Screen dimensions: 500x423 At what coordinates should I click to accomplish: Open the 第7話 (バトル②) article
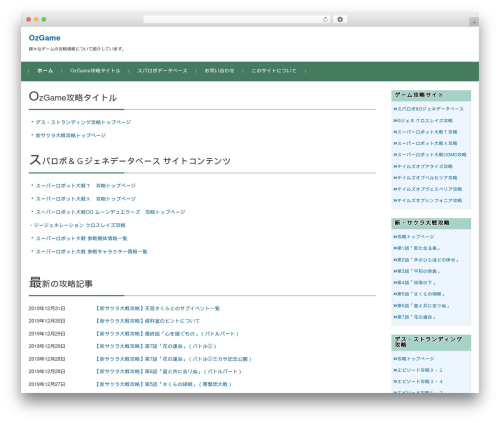[x=156, y=346]
